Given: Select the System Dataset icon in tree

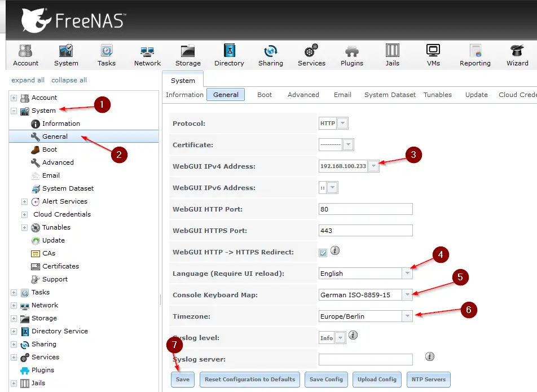Looking at the screenshot, I should tap(36, 188).
